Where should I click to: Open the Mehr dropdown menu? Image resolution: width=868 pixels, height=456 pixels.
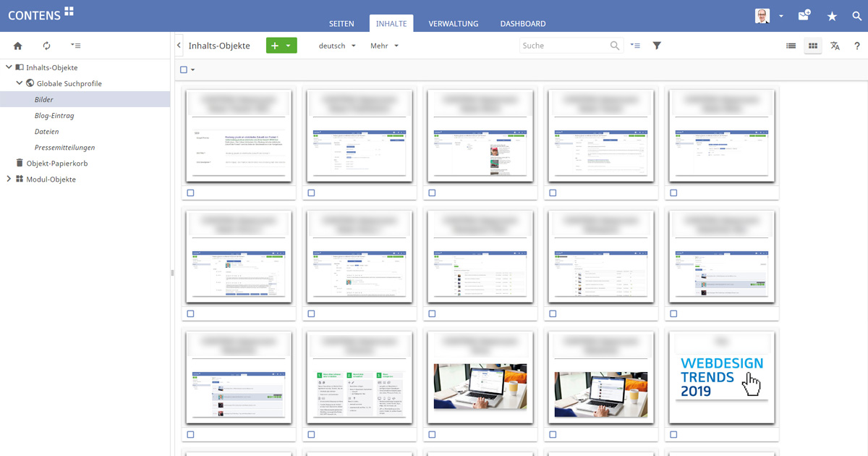tap(384, 46)
